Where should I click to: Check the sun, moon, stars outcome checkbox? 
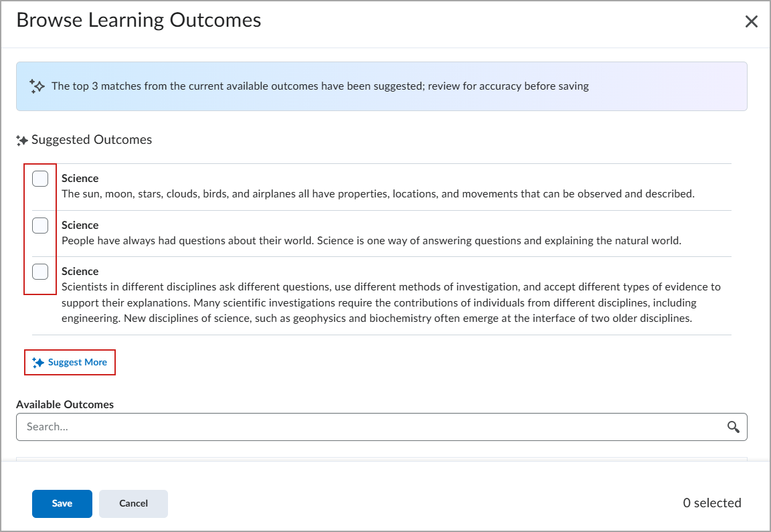pos(40,179)
